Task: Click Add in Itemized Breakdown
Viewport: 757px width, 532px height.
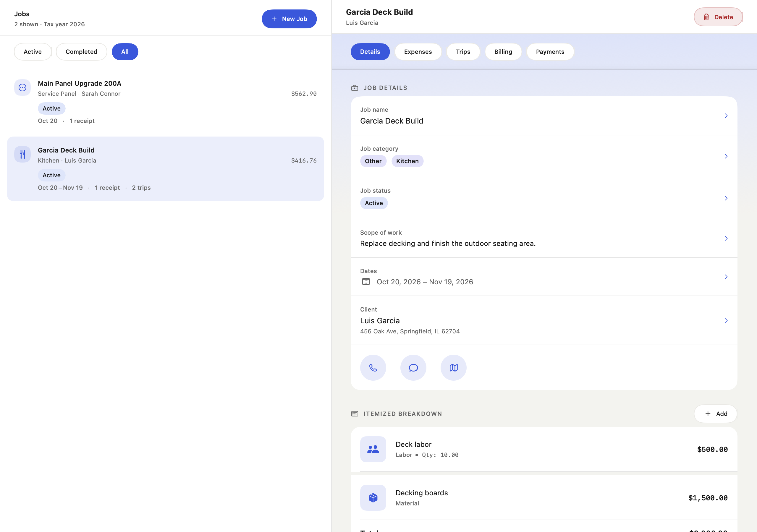Action: click(716, 414)
